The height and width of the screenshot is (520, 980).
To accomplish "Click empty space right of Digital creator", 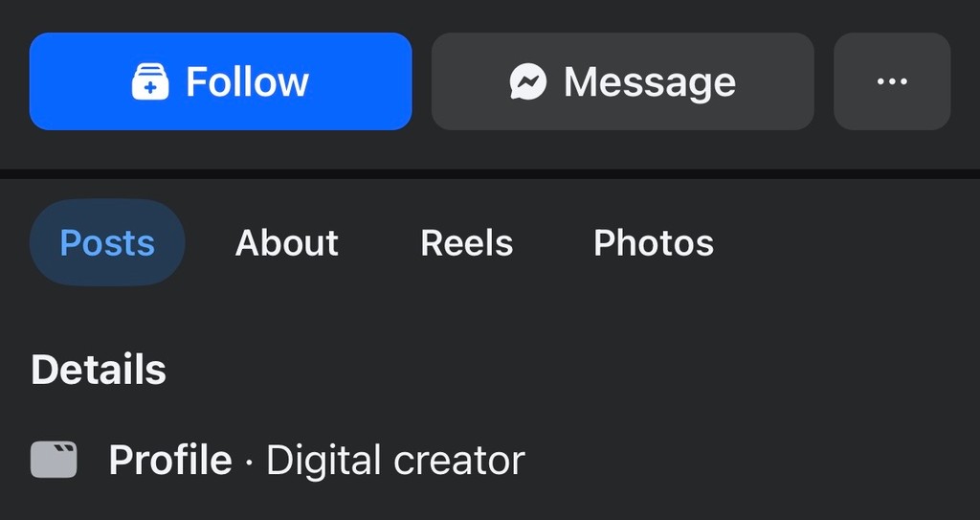I will [x=746, y=460].
